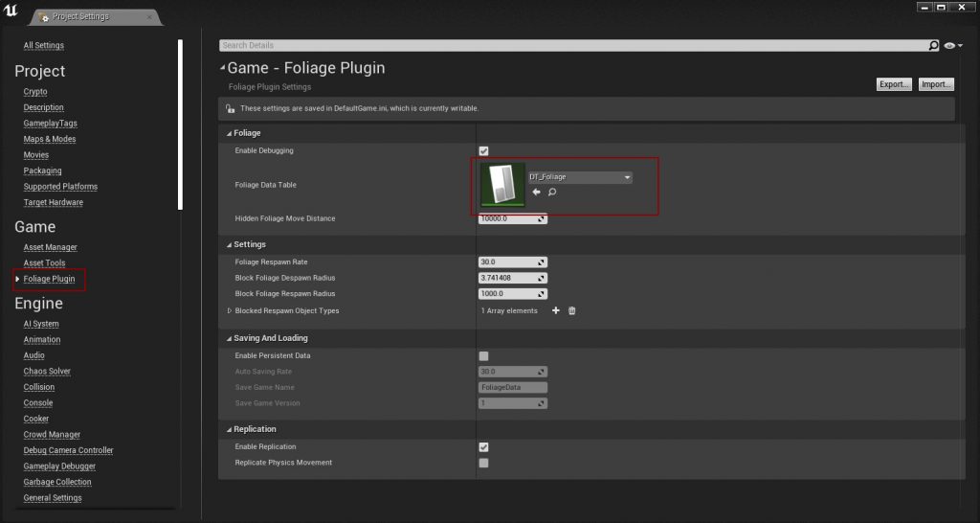This screenshot has height=523, width=980.
Task: Open the eye view options icon
Action: click(953, 46)
